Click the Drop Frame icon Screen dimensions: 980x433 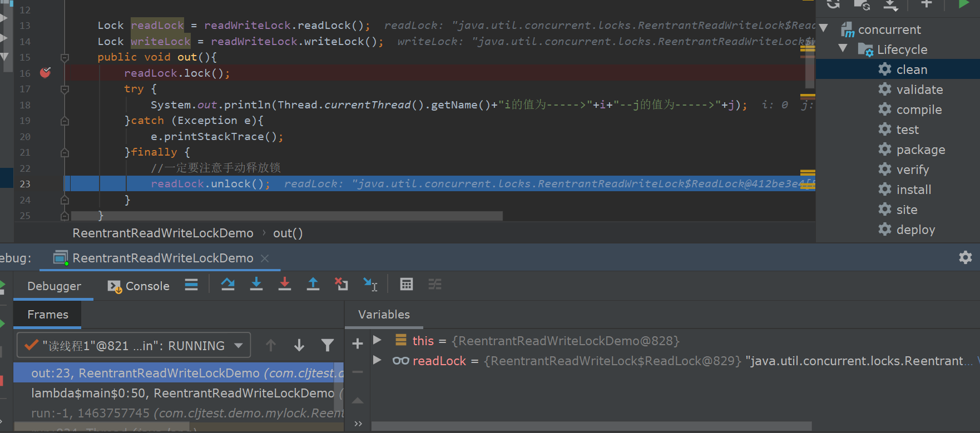point(341,285)
